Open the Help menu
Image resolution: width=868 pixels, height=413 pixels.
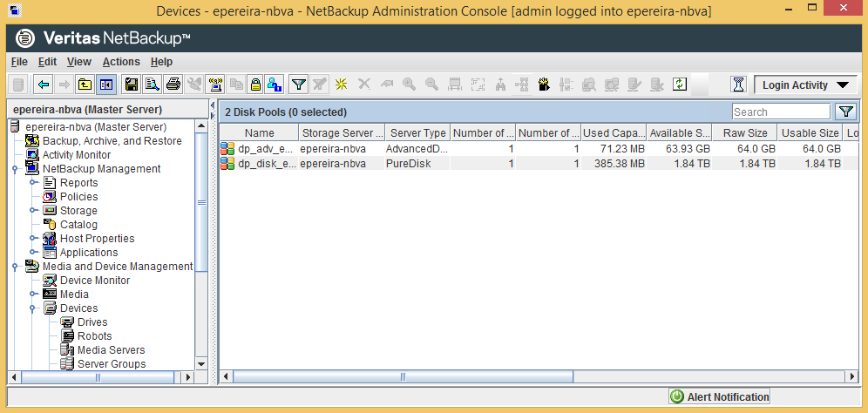[x=161, y=62]
